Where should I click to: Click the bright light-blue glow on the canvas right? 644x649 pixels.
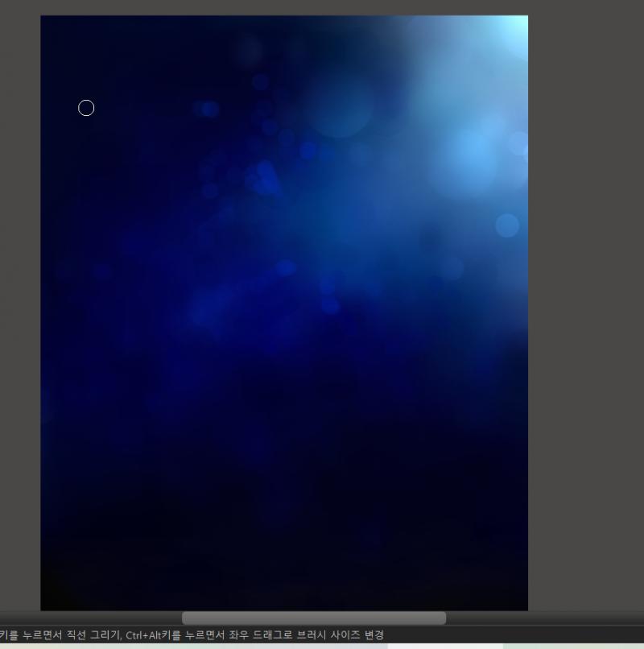[x=472, y=151]
